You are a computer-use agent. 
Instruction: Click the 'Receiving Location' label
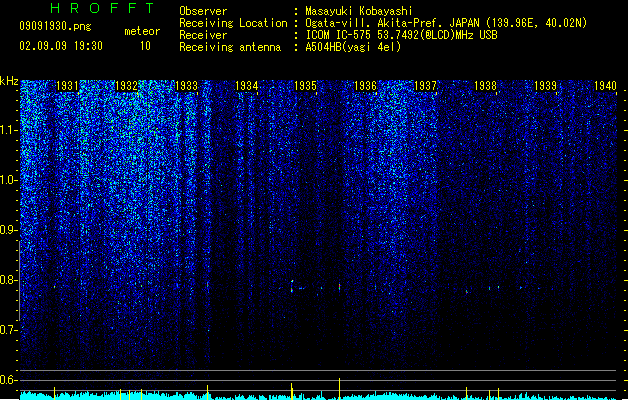coord(233,23)
